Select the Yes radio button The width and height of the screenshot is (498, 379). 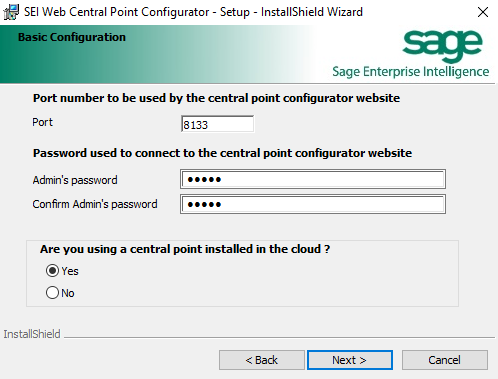tap(52, 271)
